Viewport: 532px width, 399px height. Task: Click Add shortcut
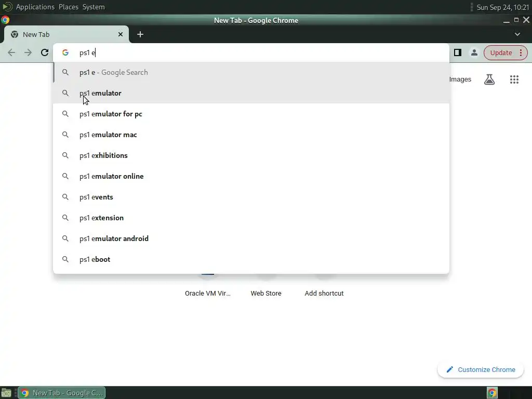coord(324,293)
